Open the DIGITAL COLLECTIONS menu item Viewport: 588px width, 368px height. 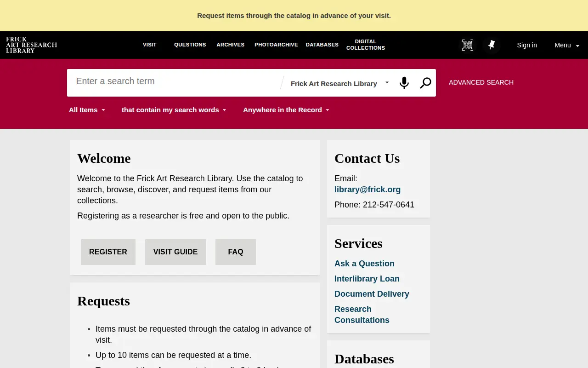click(x=366, y=45)
